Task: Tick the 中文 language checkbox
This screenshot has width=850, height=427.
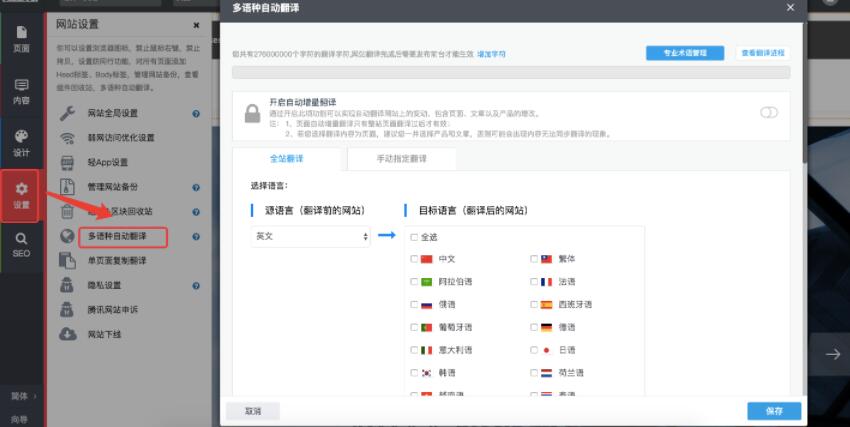Action: click(x=414, y=259)
